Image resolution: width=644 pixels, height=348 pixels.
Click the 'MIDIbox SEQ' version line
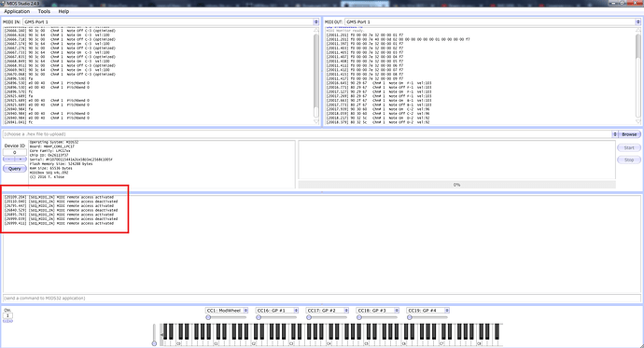point(49,173)
